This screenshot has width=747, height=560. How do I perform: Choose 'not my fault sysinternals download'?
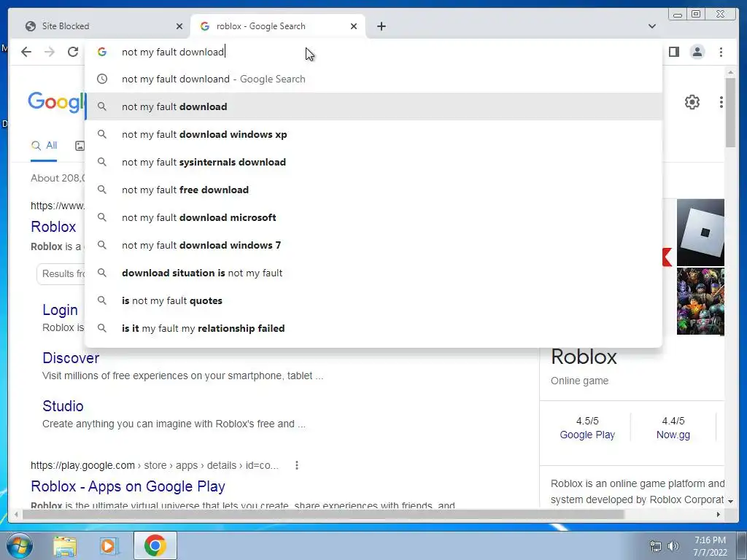point(373,162)
